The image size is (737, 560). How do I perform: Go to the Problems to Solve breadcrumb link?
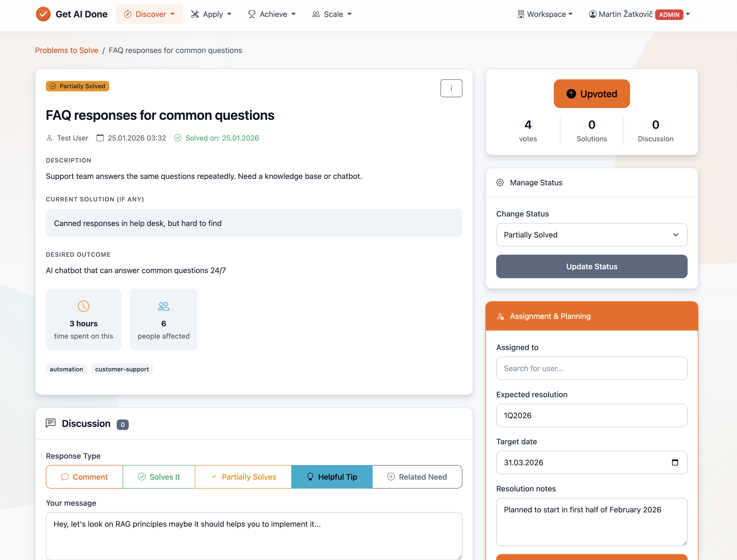click(67, 50)
